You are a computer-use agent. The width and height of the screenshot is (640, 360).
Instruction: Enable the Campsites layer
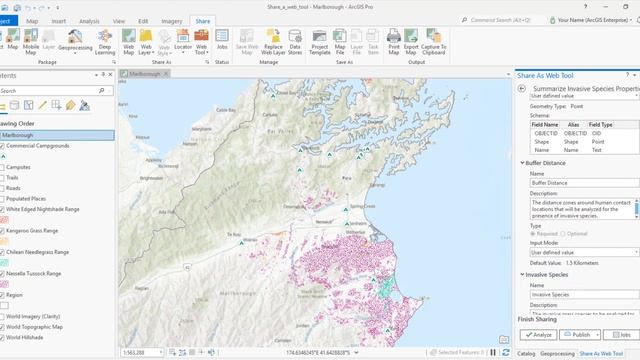[x=2, y=167]
